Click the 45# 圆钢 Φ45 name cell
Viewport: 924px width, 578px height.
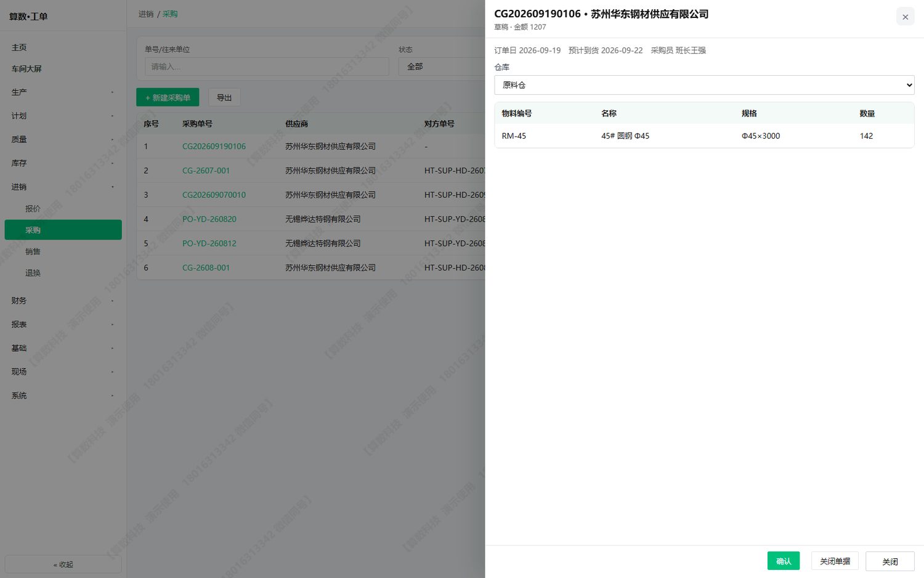pyautogui.click(x=625, y=136)
